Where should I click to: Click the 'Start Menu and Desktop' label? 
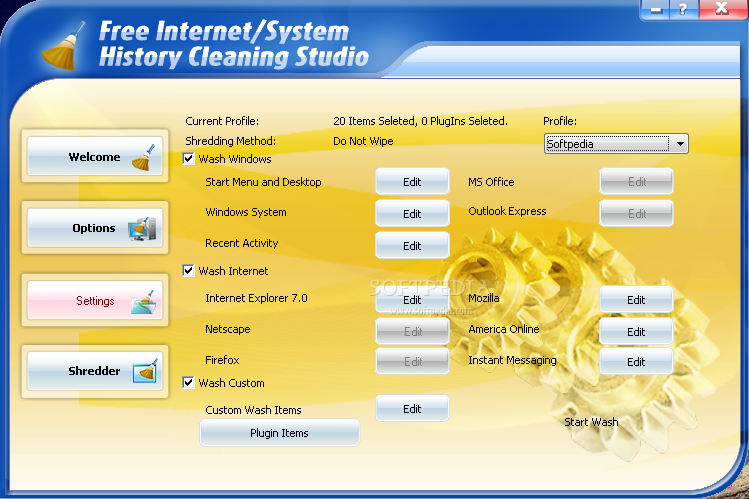(263, 182)
